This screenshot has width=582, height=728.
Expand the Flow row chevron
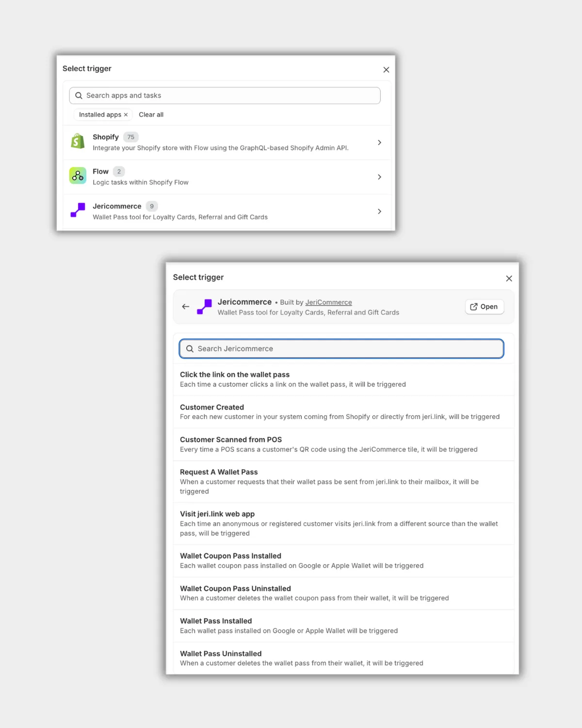point(379,177)
